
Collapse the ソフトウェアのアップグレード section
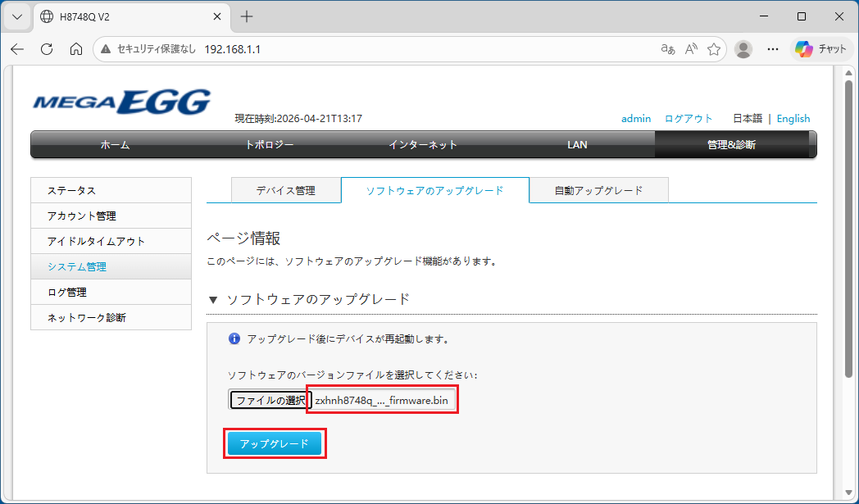point(214,300)
